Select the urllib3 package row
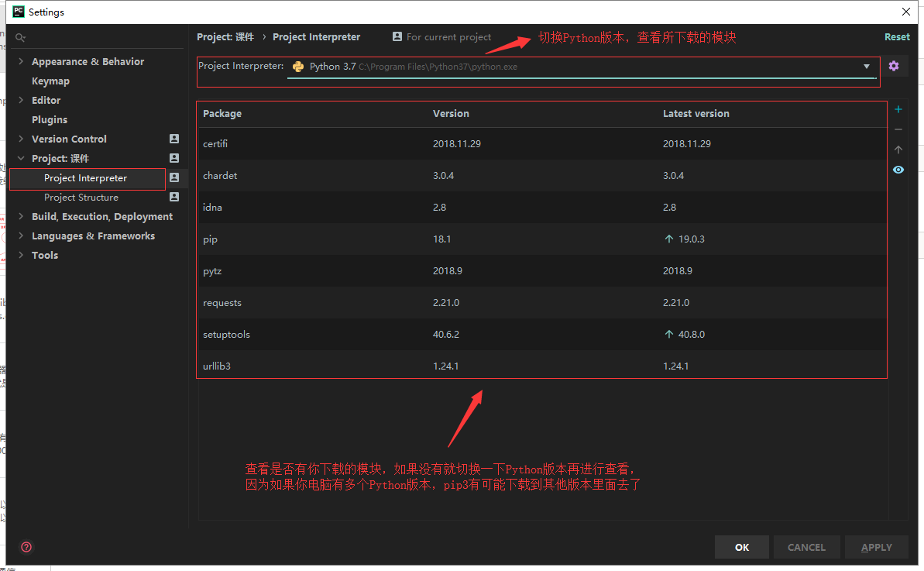Viewport: 924px width, 571px height. pyautogui.click(x=542, y=366)
